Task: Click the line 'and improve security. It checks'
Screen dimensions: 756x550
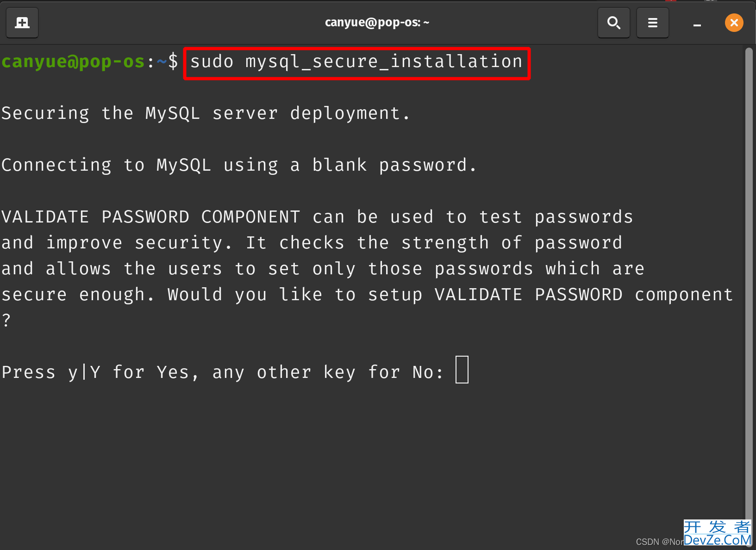Action: click(x=312, y=243)
